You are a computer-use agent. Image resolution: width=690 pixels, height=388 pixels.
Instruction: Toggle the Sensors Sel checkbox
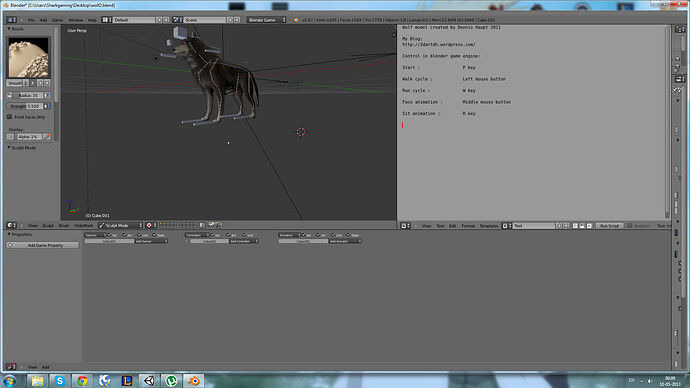[x=110, y=235]
